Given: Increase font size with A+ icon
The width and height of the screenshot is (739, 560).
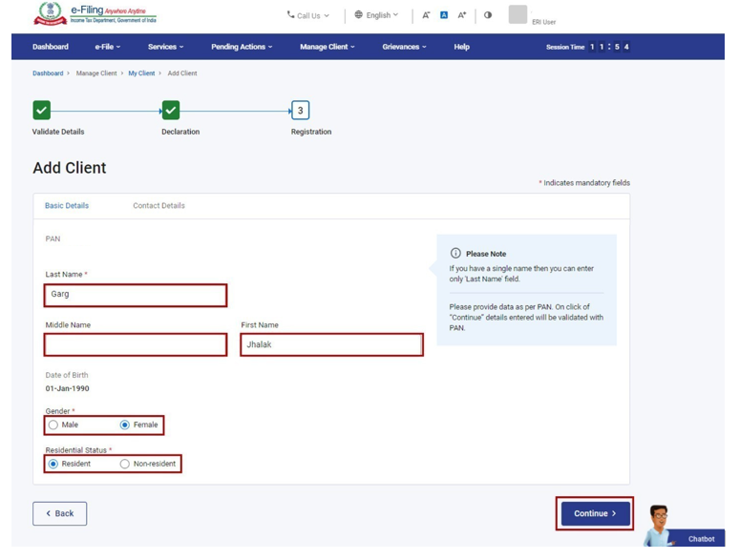Looking at the screenshot, I should click(462, 15).
